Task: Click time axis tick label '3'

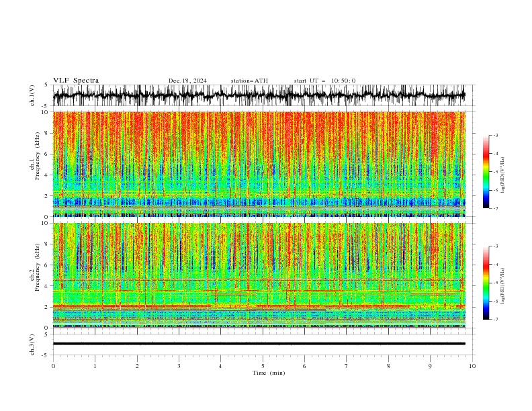Action: pos(179,366)
